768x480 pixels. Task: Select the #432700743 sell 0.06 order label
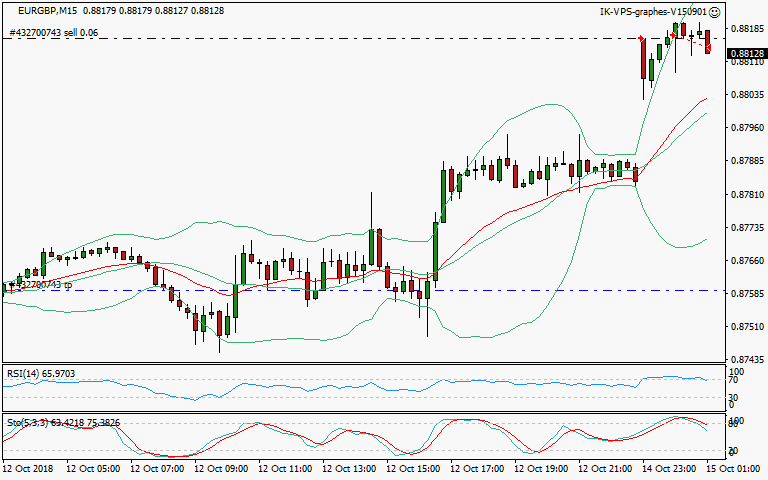pos(54,33)
